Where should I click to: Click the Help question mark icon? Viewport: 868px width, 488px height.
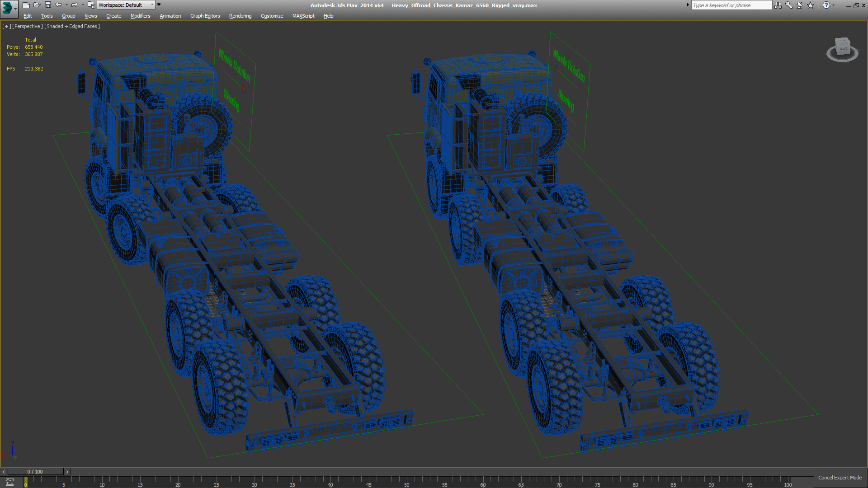click(826, 5)
